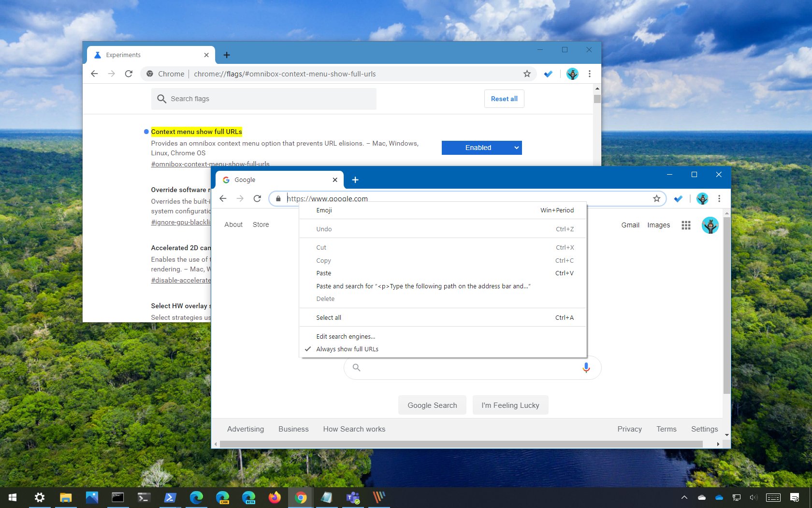Open the About link on Google page
Image resolution: width=812 pixels, height=508 pixels.
tap(233, 224)
